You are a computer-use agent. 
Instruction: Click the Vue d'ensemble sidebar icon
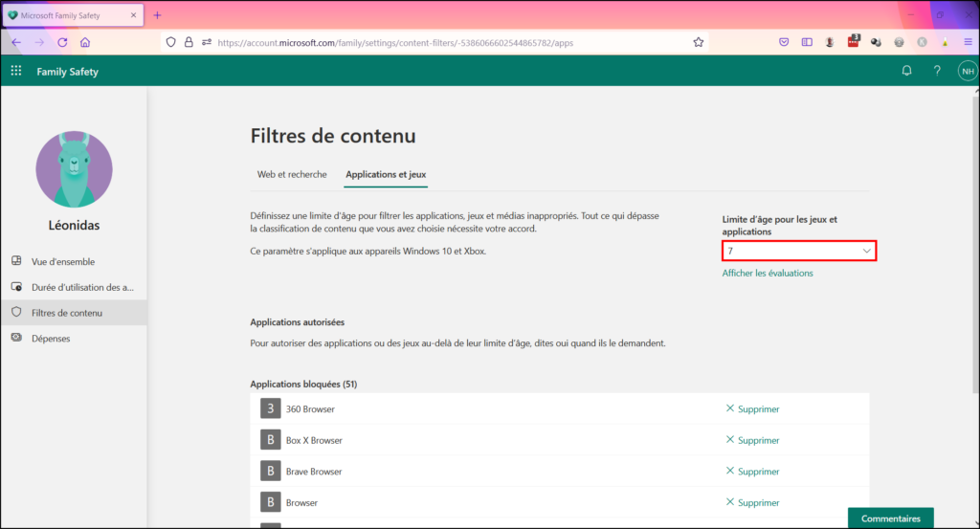[x=17, y=261]
